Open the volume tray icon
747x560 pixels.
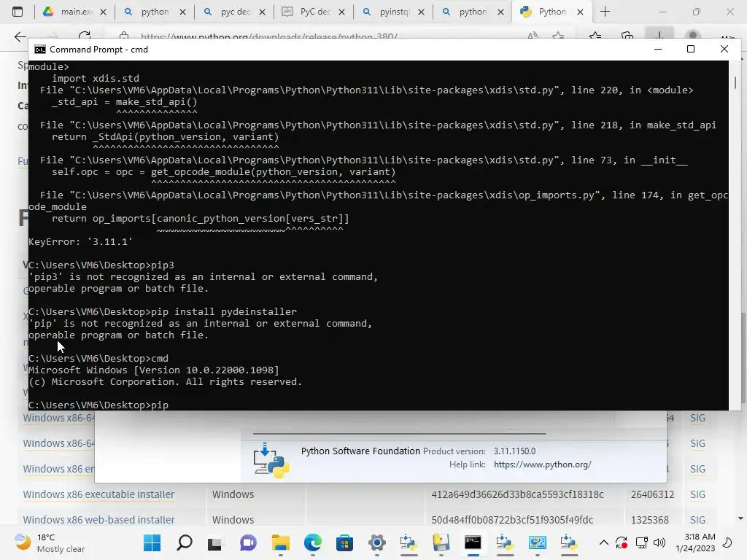tap(659, 542)
